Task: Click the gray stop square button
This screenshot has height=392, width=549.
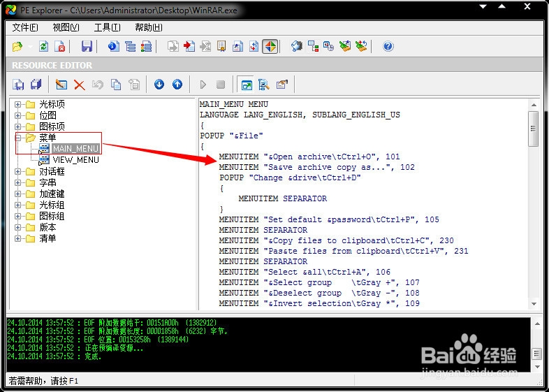Action: pyautogui.click(x=221, y=85)
